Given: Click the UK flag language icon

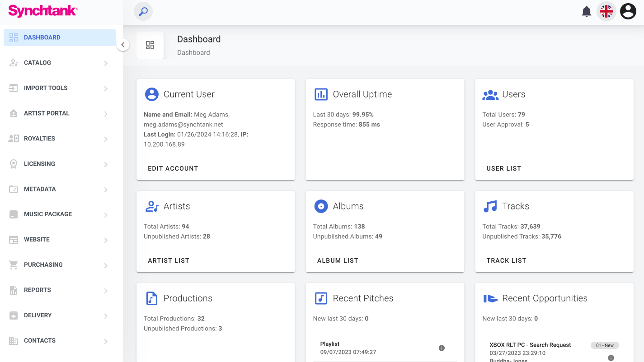Looking at the screenshot, I should [606, 12].
